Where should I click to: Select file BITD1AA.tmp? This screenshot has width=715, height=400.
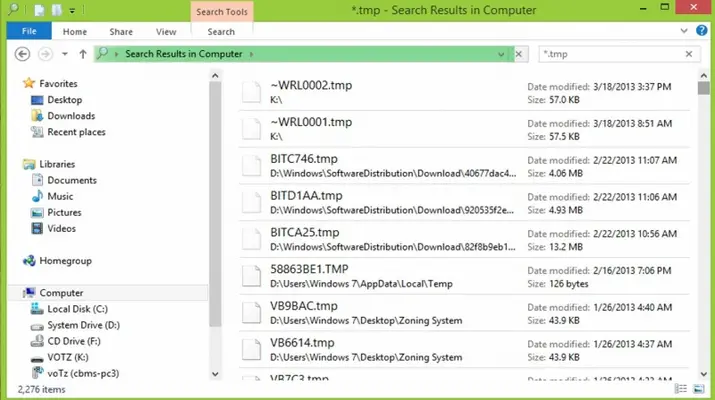pyautogui.click(x=464, y=203)
